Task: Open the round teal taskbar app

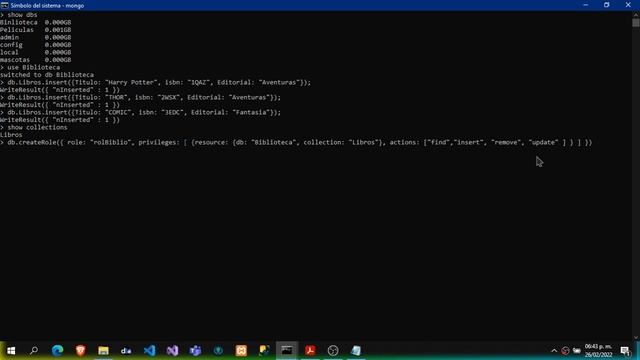Action: pyautogui.click(x=218, y=350)
